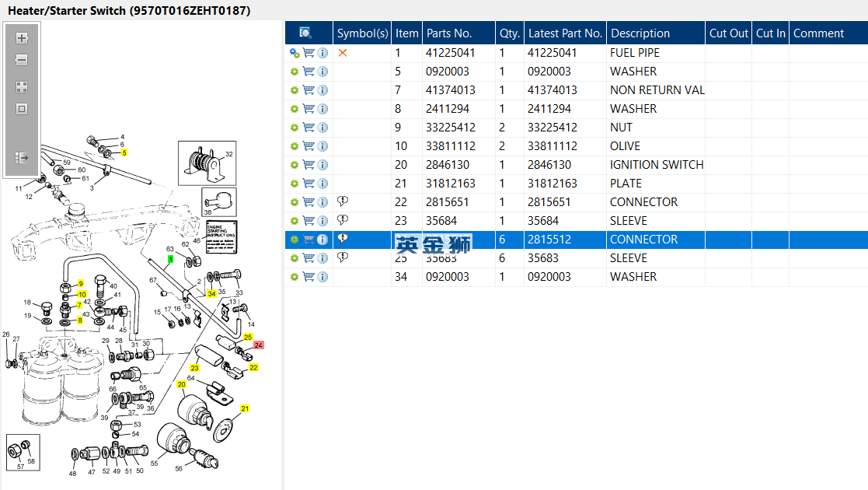This screenshot has width=868, height=490.
Task: Sort by Symbol(s) column header
Action: (363, 33)
